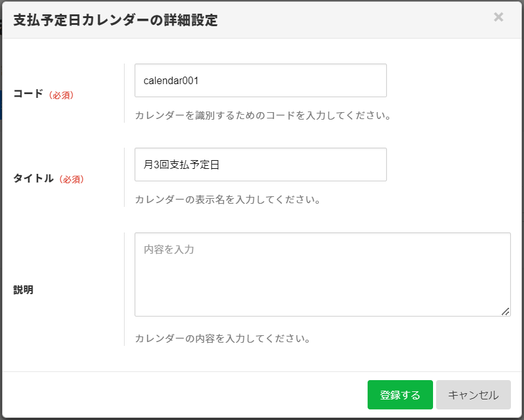Viewport: 524px width, 420px height.
Task: Click the 説明 text area
Action: (x=323, y=275)
